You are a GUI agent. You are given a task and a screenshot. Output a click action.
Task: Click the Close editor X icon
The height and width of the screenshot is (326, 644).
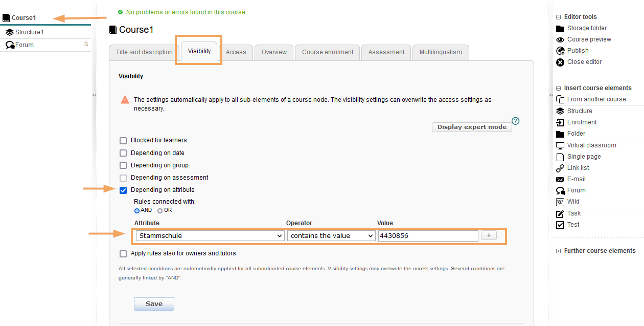coord(560,62)
